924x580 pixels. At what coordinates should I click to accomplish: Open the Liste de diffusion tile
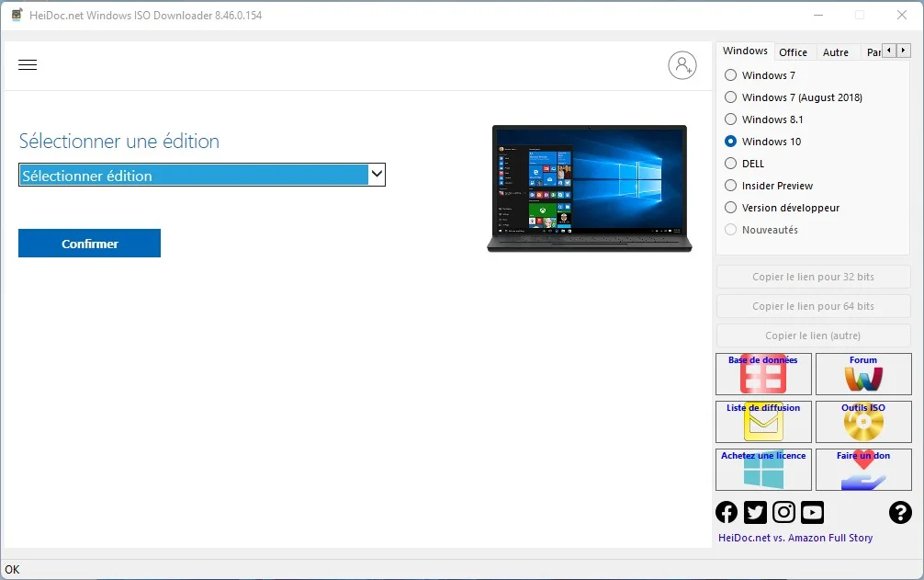coord(763,422)
